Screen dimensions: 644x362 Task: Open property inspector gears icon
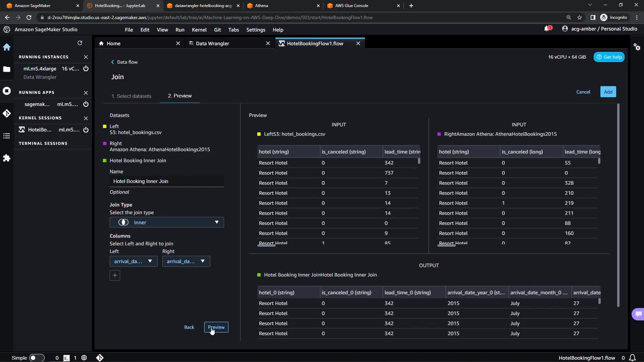click(637, 47)
